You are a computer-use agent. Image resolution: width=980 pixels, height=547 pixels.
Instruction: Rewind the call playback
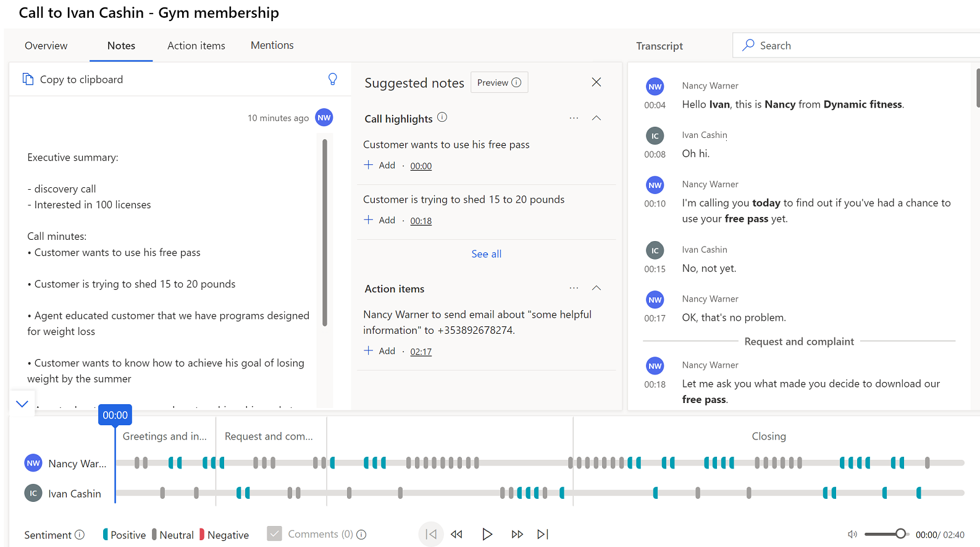(457, 534)
